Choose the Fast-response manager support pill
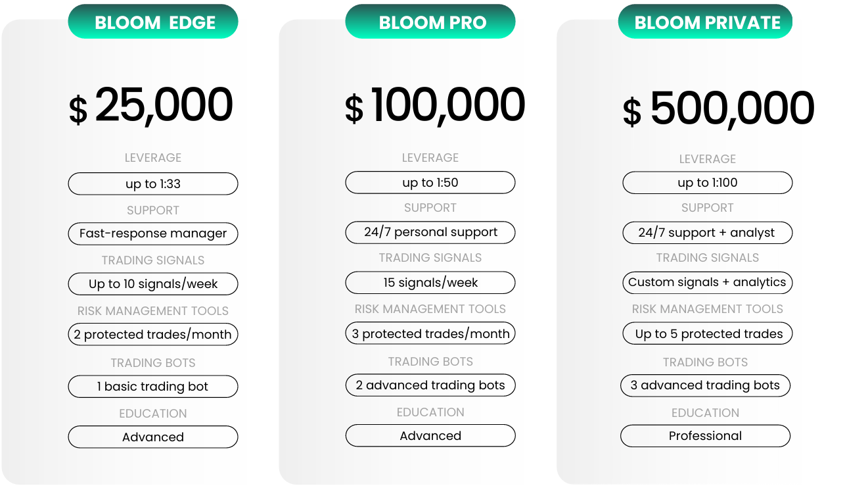868x486 pixels. point(153,233)
